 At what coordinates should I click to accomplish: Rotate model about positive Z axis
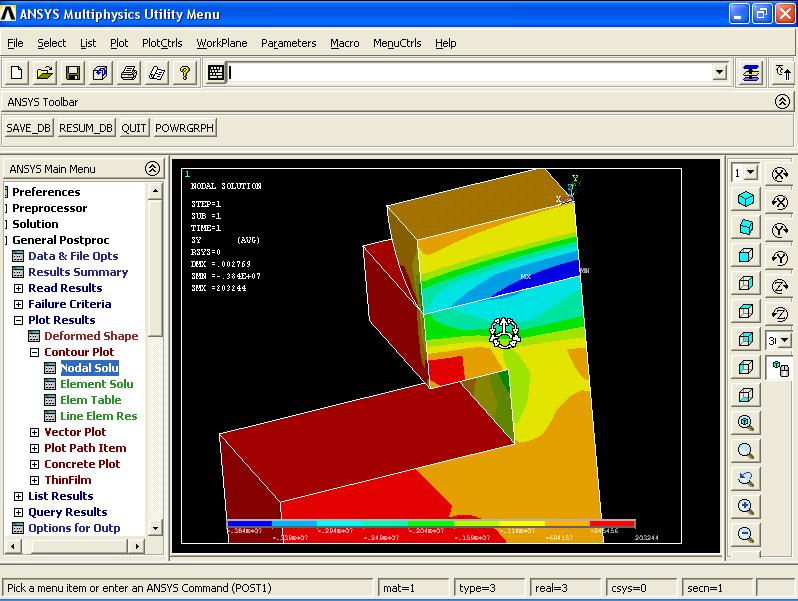pos(780,287)
